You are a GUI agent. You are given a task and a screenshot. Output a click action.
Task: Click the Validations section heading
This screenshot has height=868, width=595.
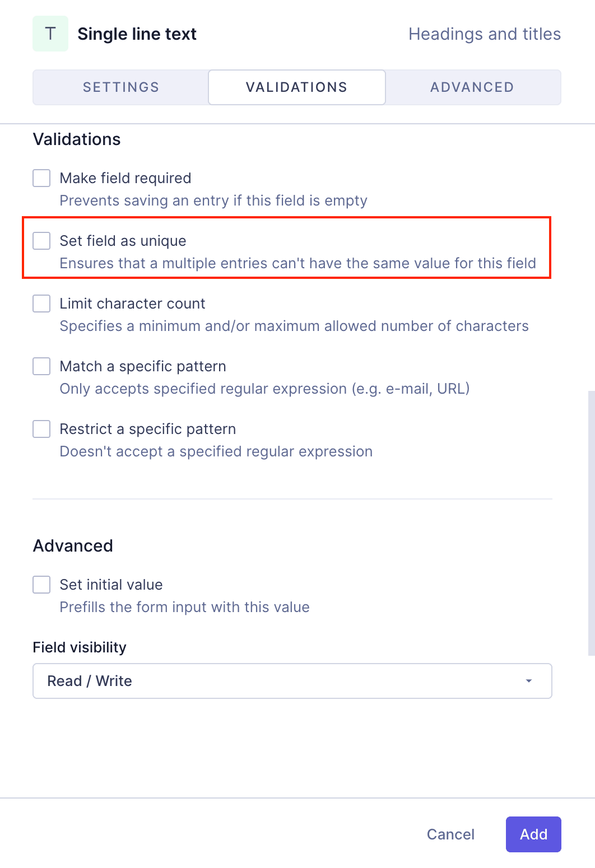(77, 139)
